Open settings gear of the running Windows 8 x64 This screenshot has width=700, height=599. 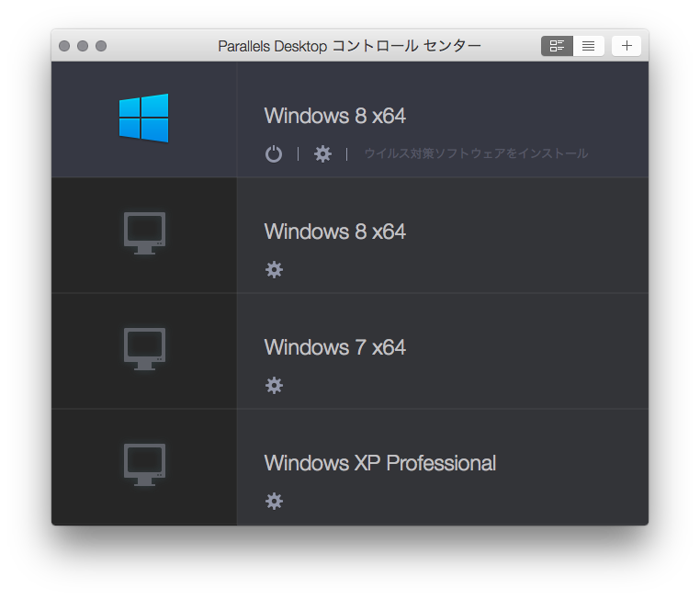point(322,154)
